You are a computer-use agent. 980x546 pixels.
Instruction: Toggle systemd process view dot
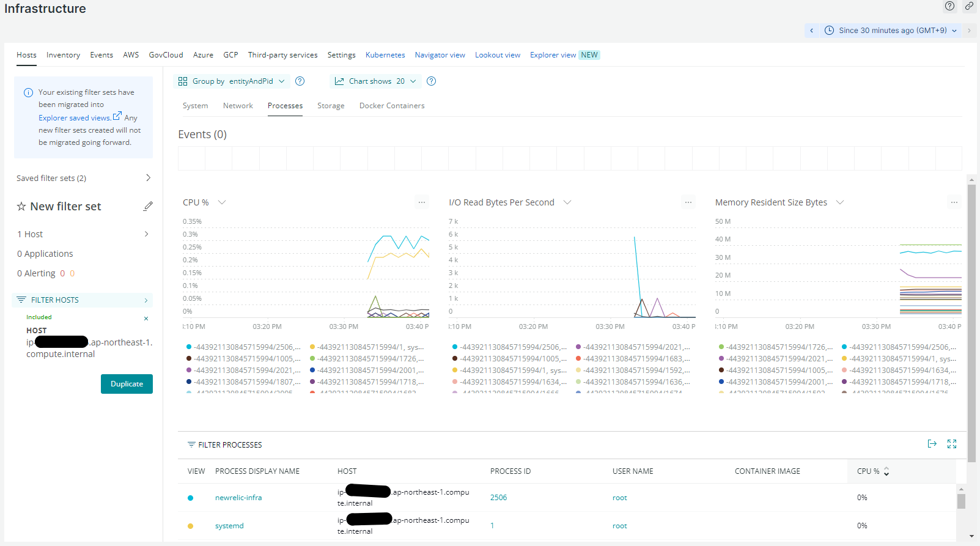tap(191, 526)
